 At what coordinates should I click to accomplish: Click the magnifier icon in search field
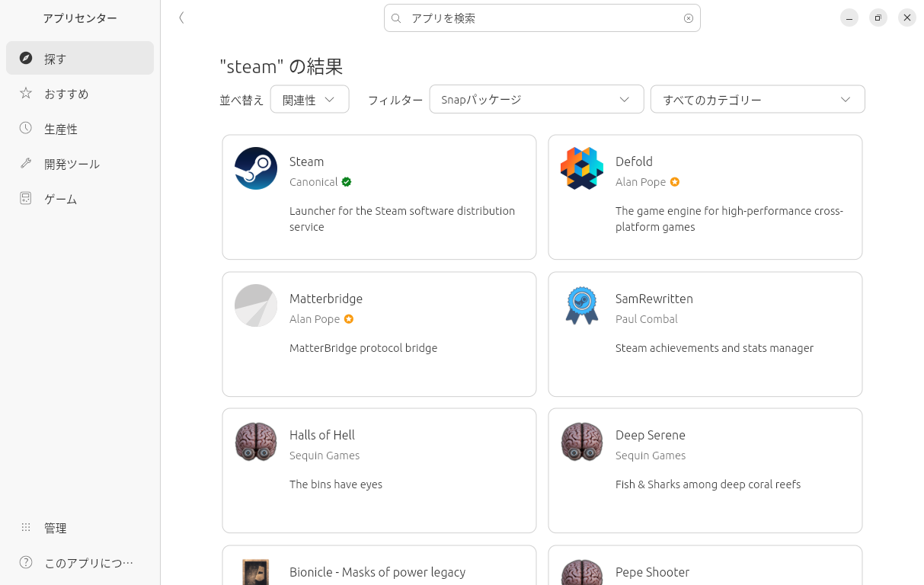click(396, 18)
